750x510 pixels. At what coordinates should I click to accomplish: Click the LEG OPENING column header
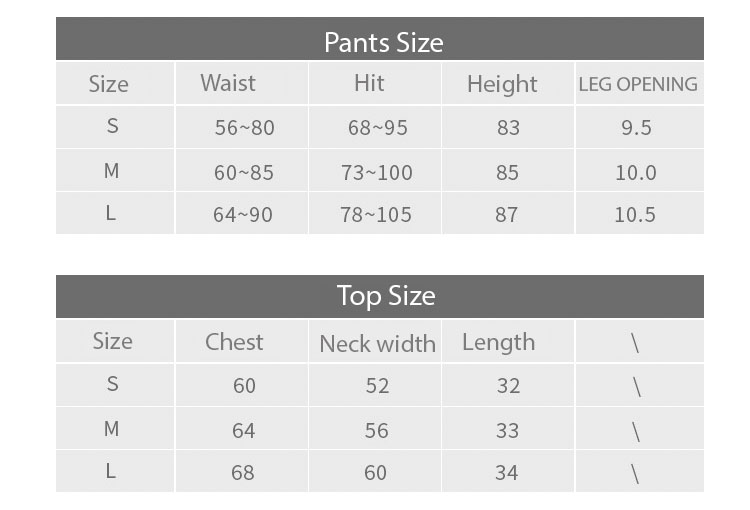click(640, 83)
